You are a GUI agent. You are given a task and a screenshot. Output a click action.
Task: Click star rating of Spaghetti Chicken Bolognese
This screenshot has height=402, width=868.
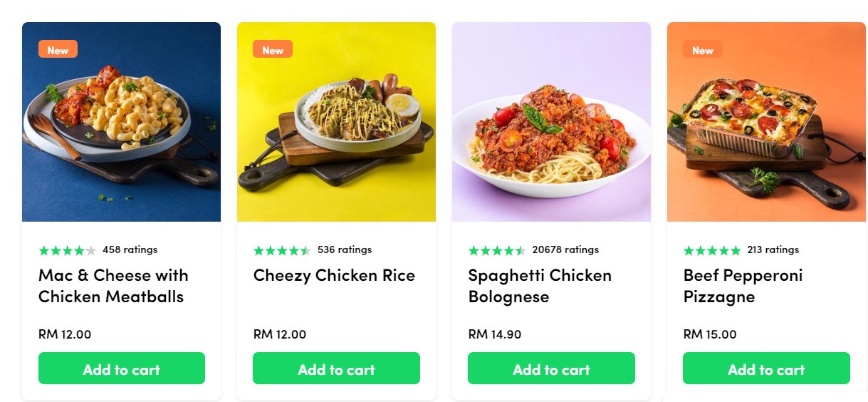click(498, 250)
